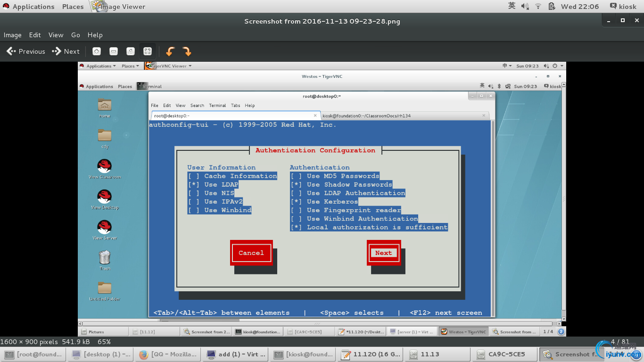This screenshot has width=644, height=362.
Task: Expand TigerVNC Viewer app menu in displayed screenshot
Action: click(x=169, y=66)
